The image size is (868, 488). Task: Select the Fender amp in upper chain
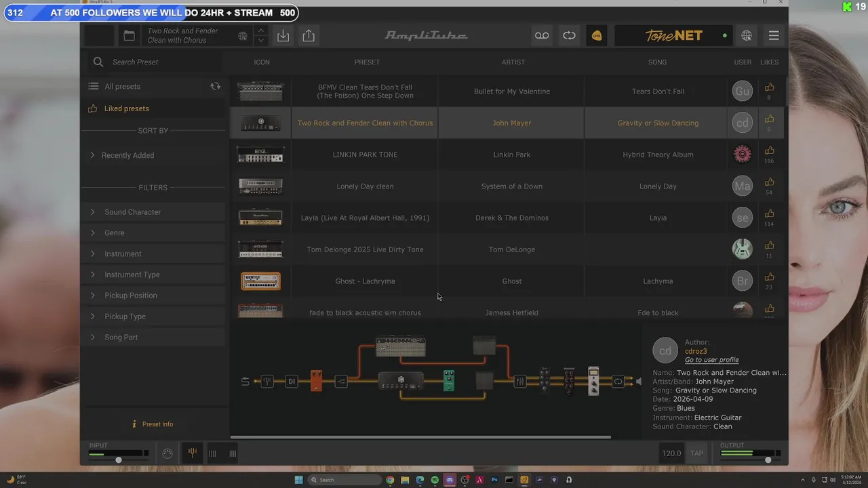401,346
